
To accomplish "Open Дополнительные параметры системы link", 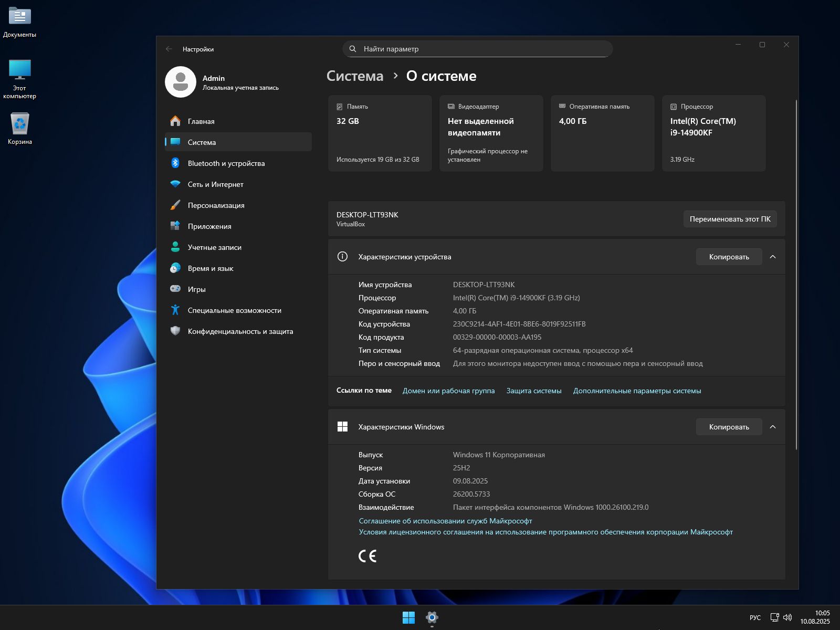I will point(637,391).
